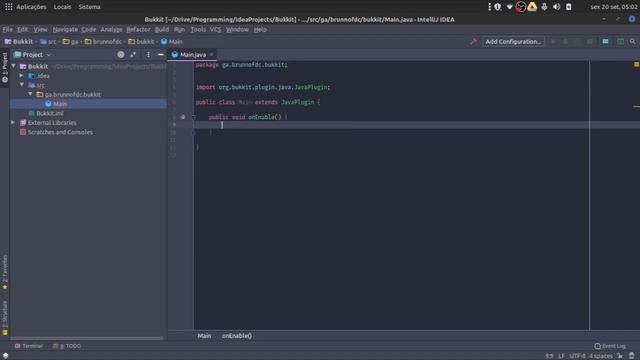This screenshot has width=640, height=360.
Task: Click the Run play icon in toolbar
Action: [553, 41]
